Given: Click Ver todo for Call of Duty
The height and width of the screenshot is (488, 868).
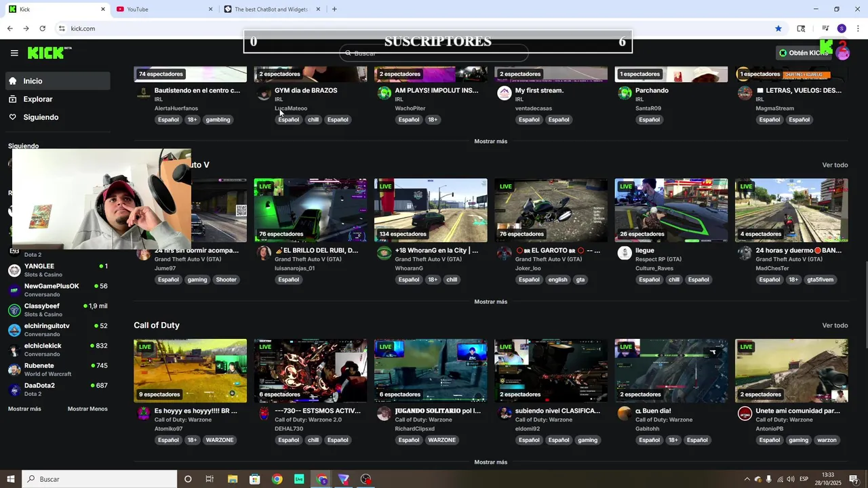Looking at the screenshot, I should point(835,325).
